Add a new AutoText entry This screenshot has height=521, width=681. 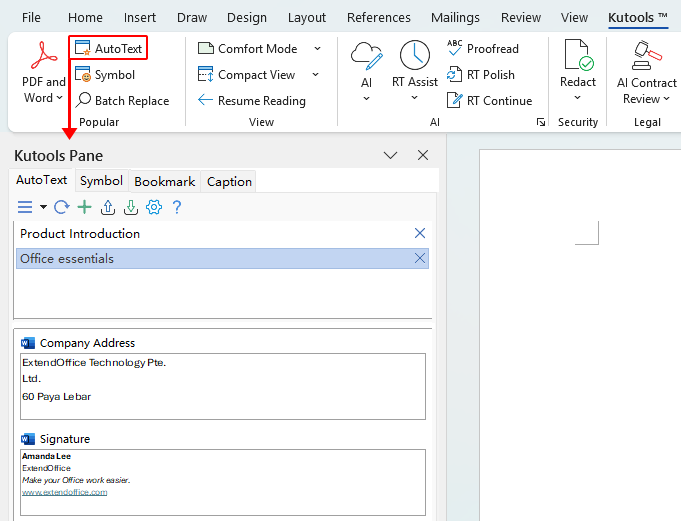[x=84, y=207]
